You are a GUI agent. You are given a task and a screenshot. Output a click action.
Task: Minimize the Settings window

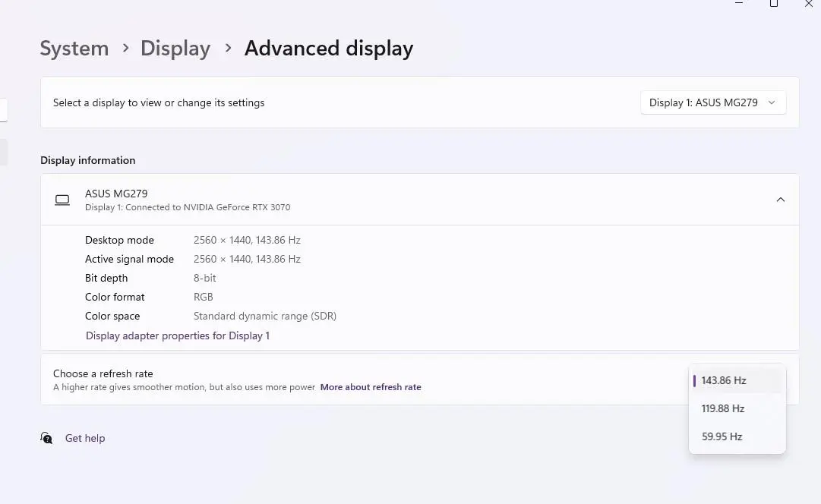click(739, 3)
